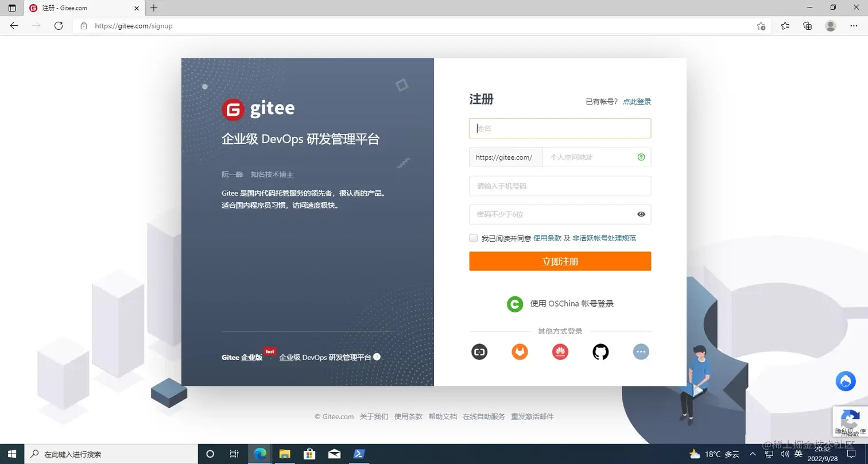
Task: Open a new browser tab
Action: 153,8
